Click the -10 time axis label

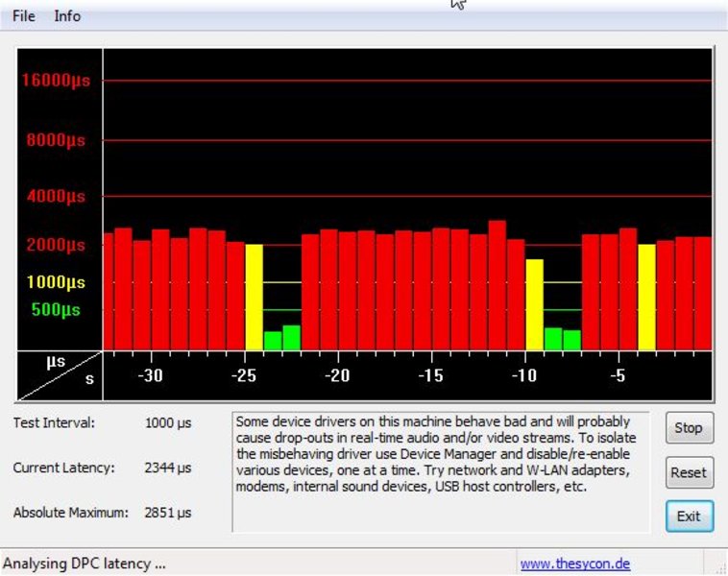click(x=524, y=375)
